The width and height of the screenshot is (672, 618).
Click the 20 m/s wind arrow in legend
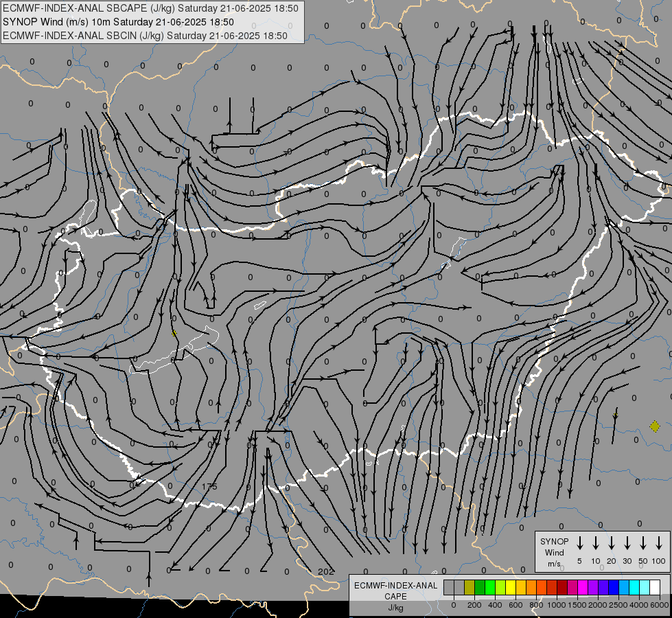pos(612,543)
